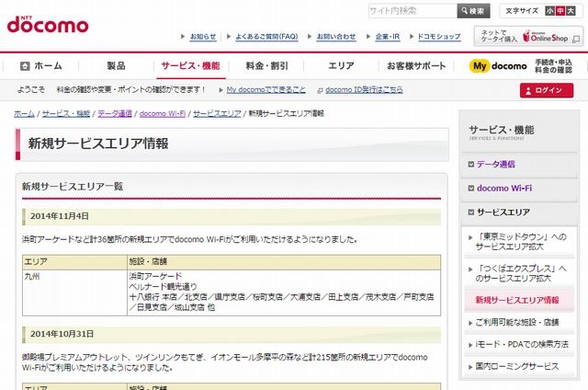The height and width of the screenshot is (390, 588).
Task: Click the home icon beside ホーム
Action: pos(25,66)
